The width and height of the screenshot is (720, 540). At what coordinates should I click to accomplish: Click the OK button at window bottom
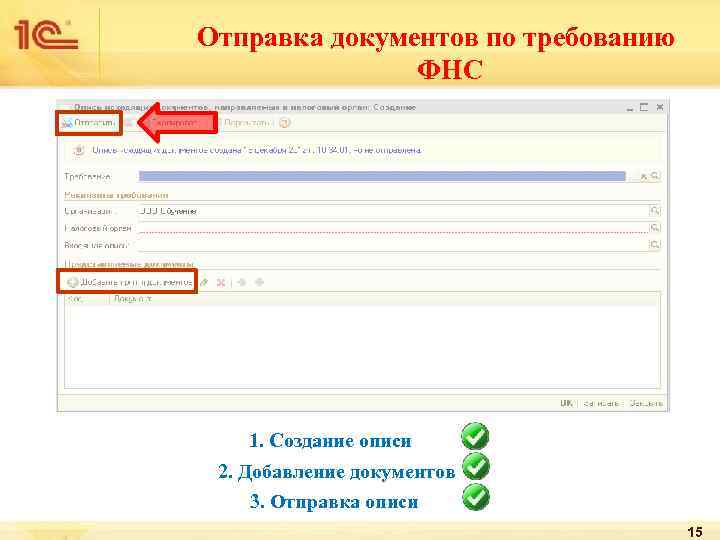(x=566, y=403)
